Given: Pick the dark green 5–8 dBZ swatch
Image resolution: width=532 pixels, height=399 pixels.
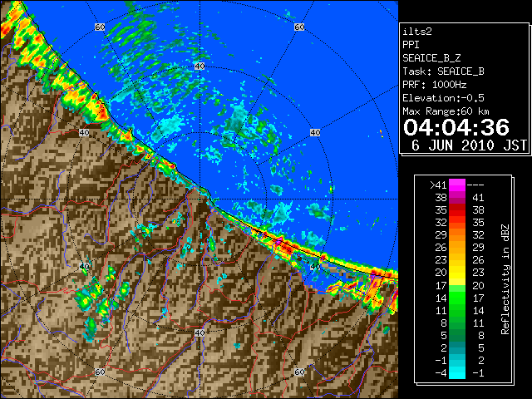Looking at the screenshot, I should click(457, 336).
